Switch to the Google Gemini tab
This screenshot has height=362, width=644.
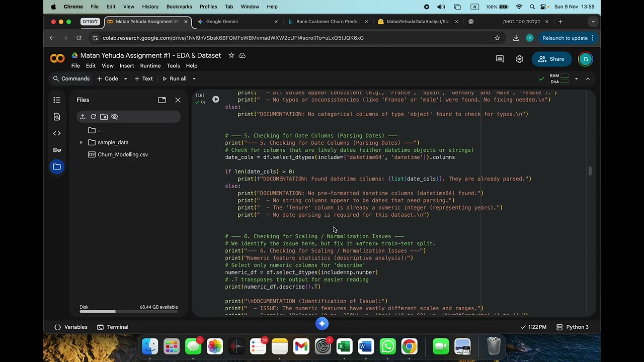click(237, 22)
